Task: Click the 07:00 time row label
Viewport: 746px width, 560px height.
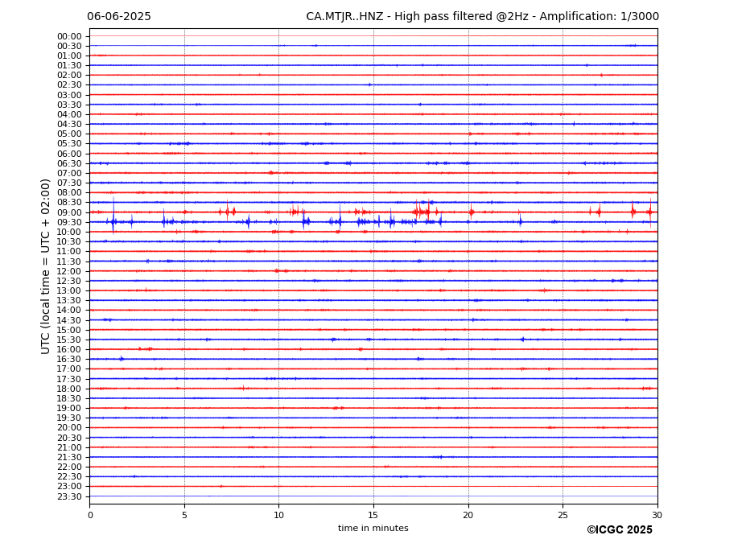Action: coord(69,173)
